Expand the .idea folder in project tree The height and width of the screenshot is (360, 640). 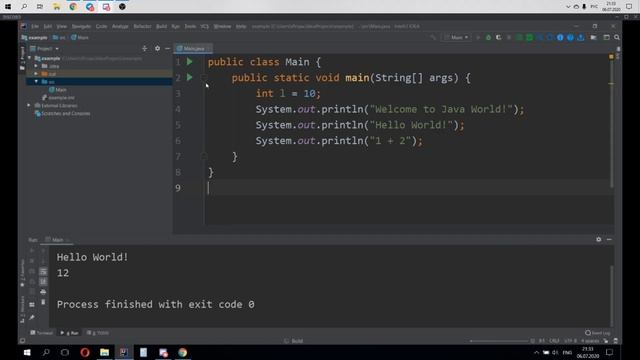click(36, 66)
